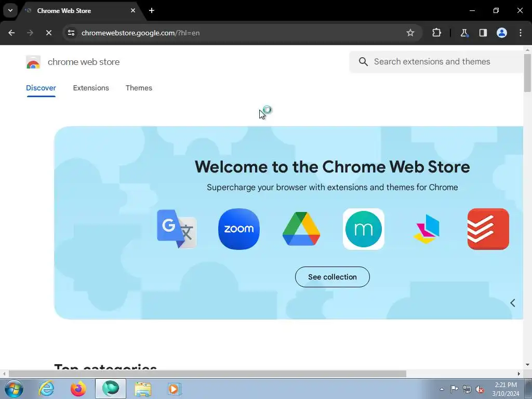The height and width of the screenshot is (399, 532).
Task: View site information icon in address bar
Action: pos(71,33)
